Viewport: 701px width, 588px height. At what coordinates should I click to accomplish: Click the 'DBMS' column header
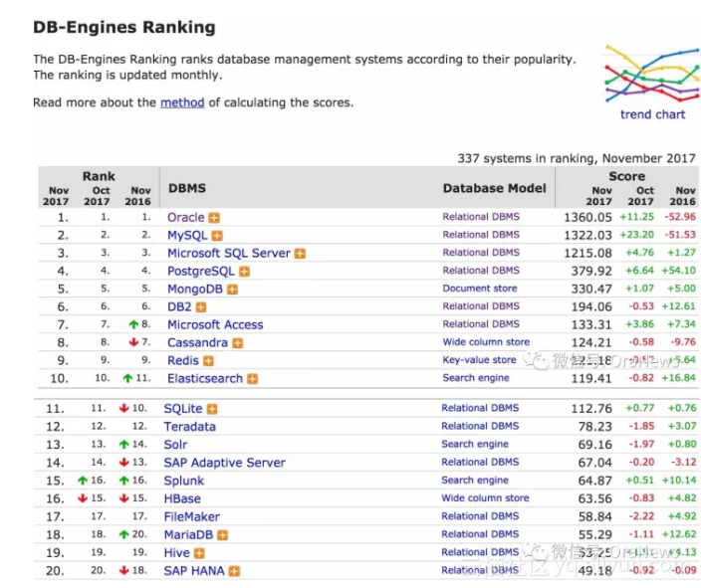187,188
